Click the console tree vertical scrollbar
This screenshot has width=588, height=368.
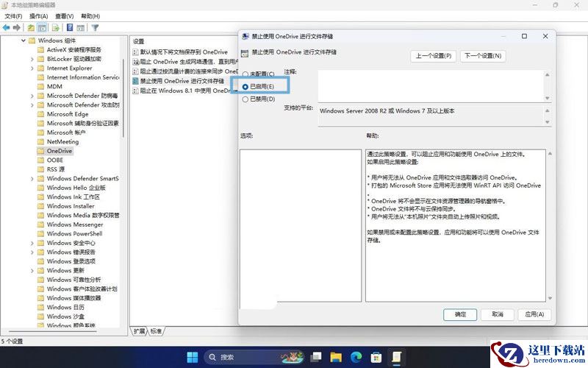[123, 98]
